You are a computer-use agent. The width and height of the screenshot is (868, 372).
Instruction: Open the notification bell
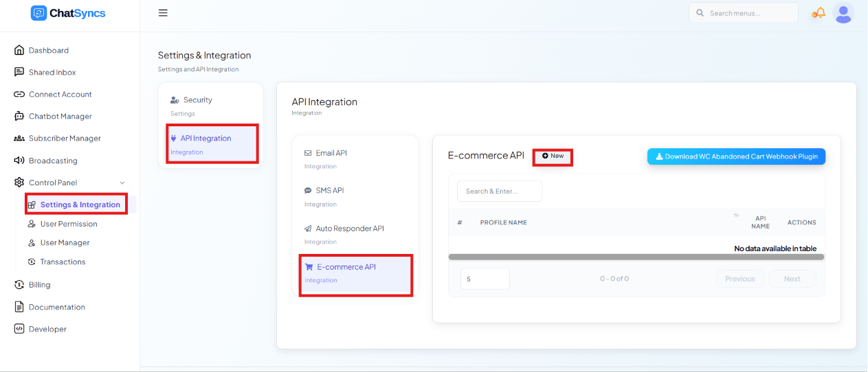[x=819, y=13]
